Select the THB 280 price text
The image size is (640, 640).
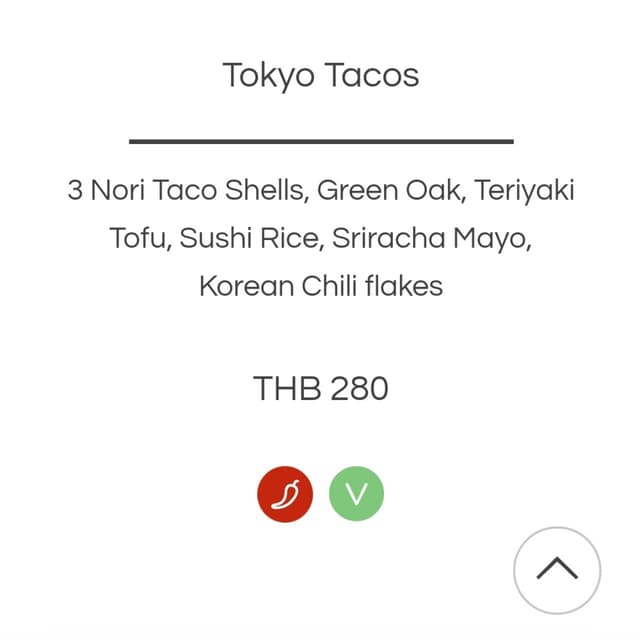[321, 388]
